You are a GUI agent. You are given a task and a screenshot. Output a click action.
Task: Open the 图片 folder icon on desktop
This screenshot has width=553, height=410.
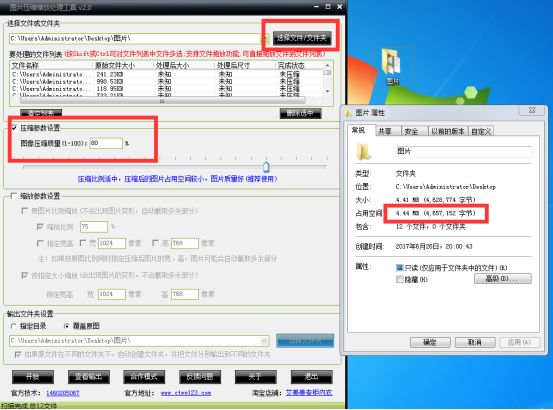pos(392,66)
